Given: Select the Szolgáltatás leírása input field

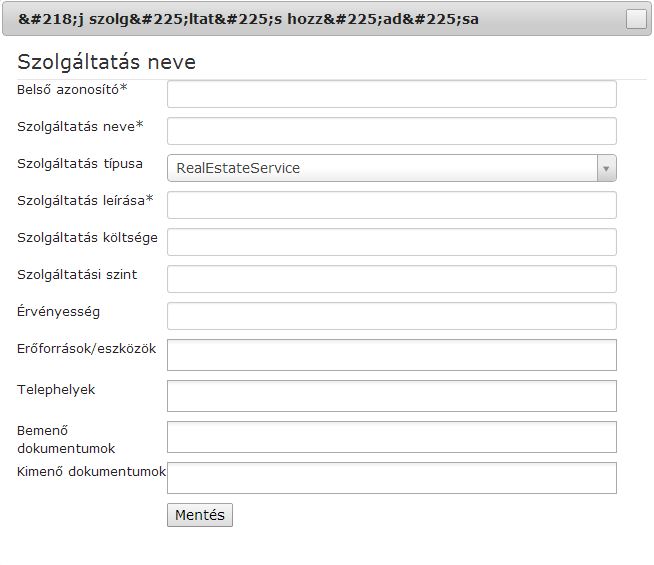Looking at the screenshot, I should [x=391, y=205].
